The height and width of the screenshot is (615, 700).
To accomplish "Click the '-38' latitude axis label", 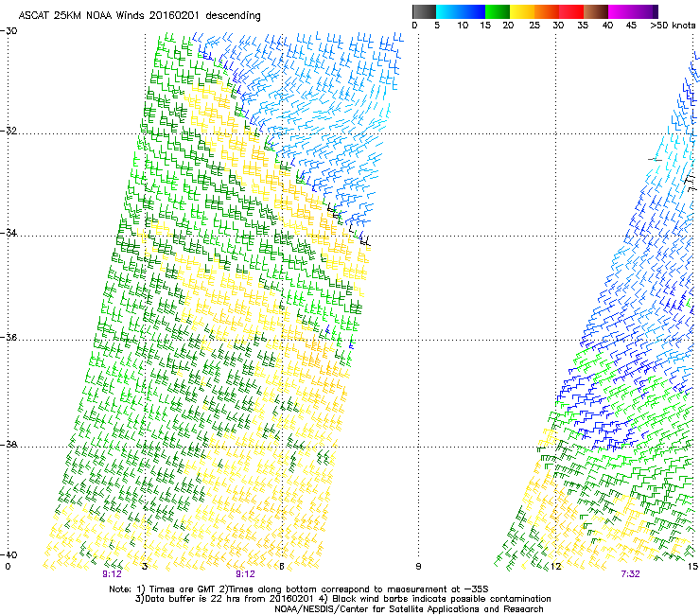I will point(9,445).
